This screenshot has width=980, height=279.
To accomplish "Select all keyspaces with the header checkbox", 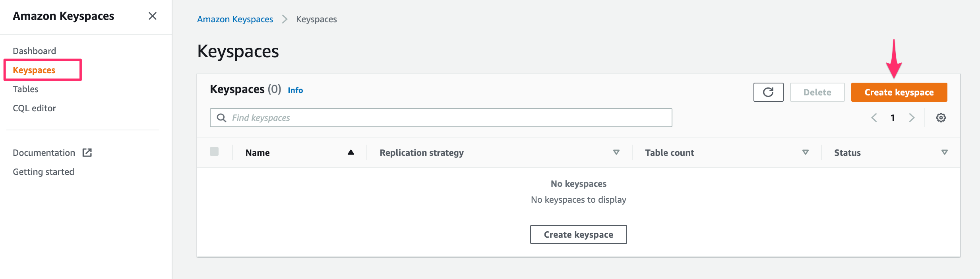I will pos(215,151).
